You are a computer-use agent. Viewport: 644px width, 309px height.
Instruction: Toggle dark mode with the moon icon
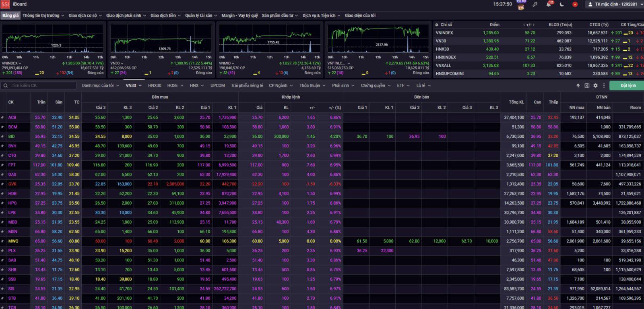point(562,4)
